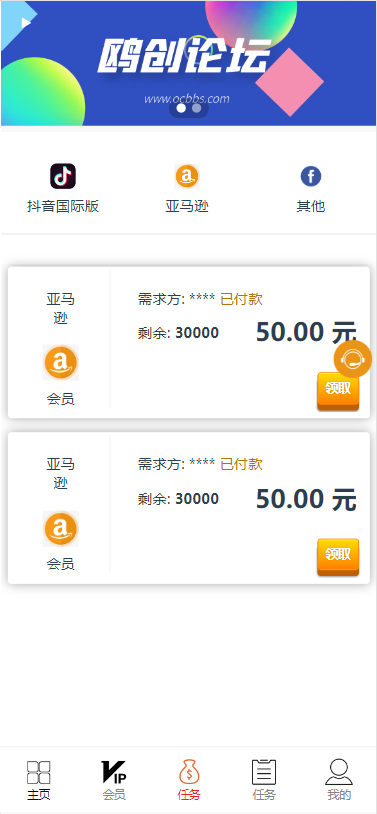
Task: Click the play triangle in banner corner
Action: pos(25,22)
